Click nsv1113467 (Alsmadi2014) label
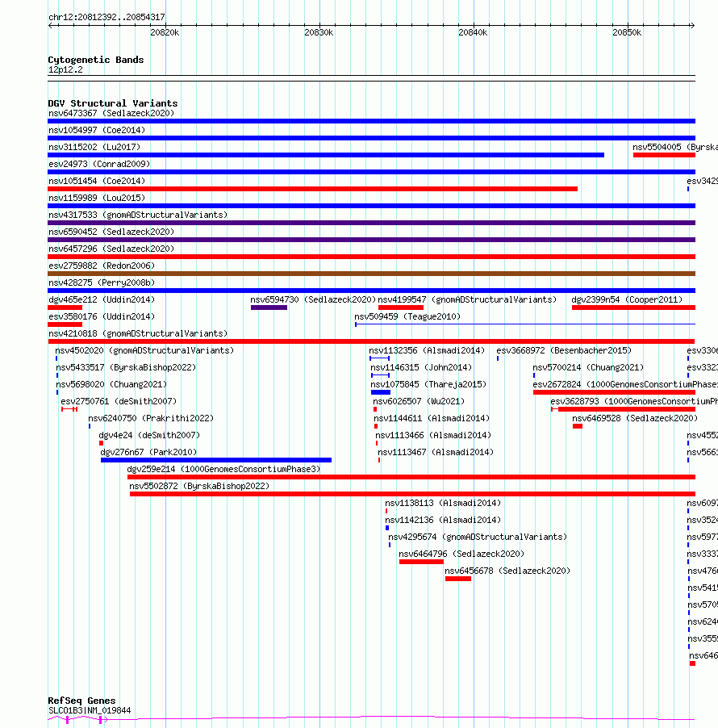The height and width of the screenshot is (728, 718). point(436,452)
